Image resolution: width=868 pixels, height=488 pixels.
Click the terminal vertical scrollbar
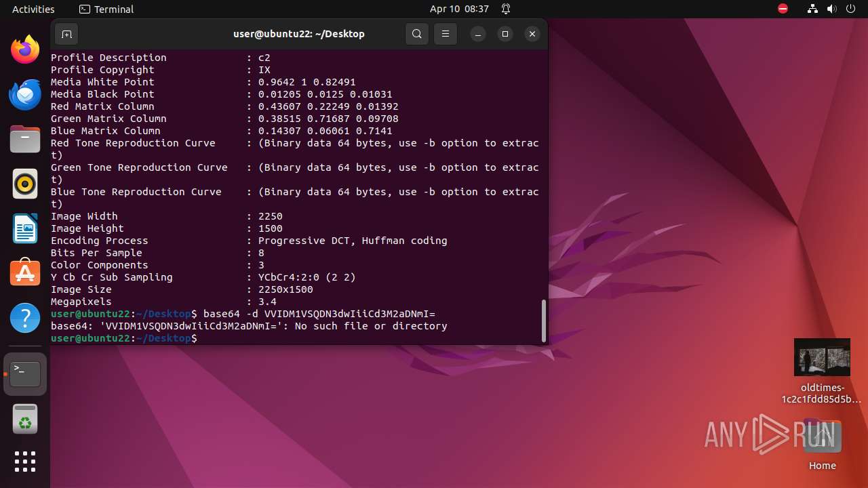coord(543,321)
